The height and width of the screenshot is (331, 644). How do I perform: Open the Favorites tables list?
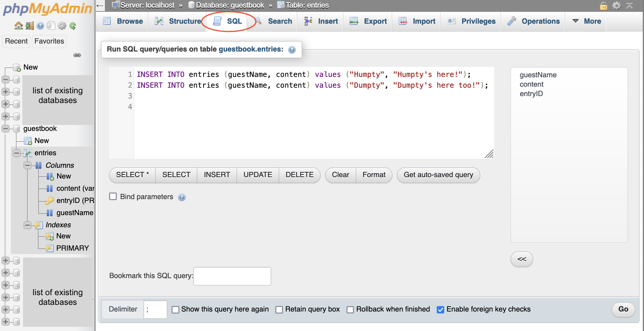pyautogui.click(x=49, y=41)
